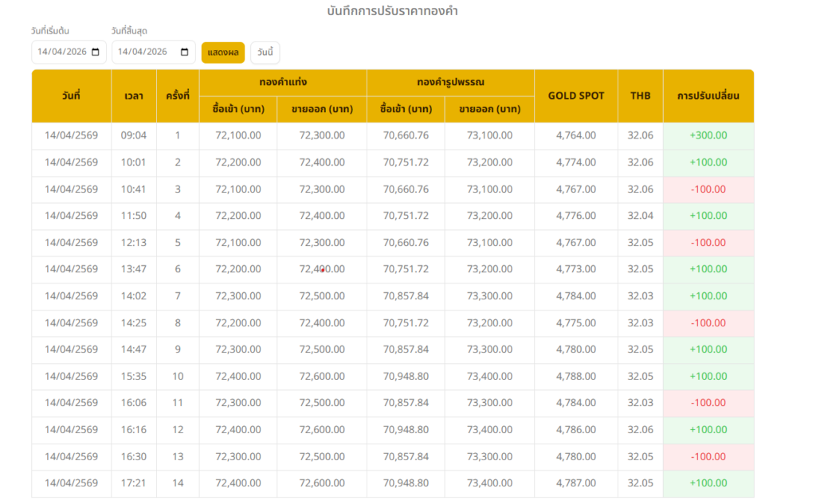Click the yellow แสดงผล button
Screen dimensions: 816x504
tap(222, 53)
